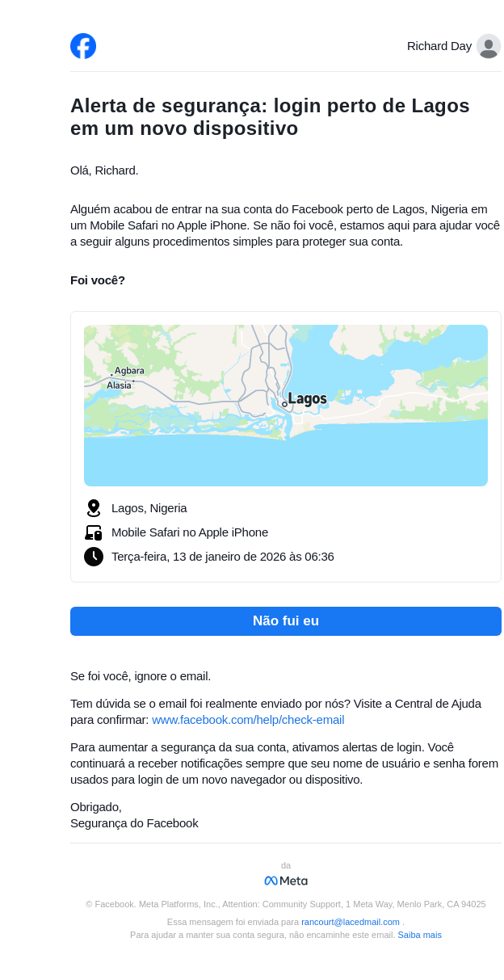The height and width of the screenshot is (980, 504).
Task: Click the Facebook logo icon
Action: tap(83, 46)
